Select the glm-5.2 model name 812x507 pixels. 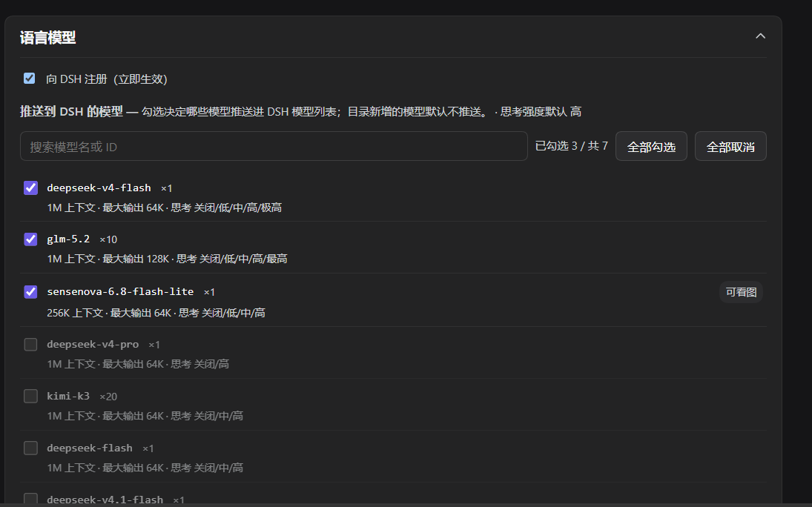pyautogui.click(x=68, y=239)
